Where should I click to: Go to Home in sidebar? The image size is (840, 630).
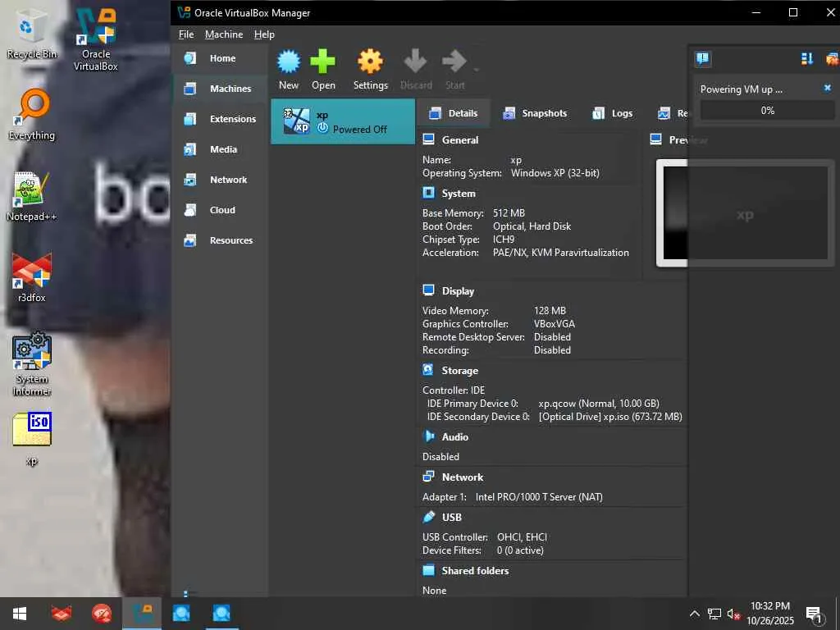pyautogui.click(x=220, y=58)
